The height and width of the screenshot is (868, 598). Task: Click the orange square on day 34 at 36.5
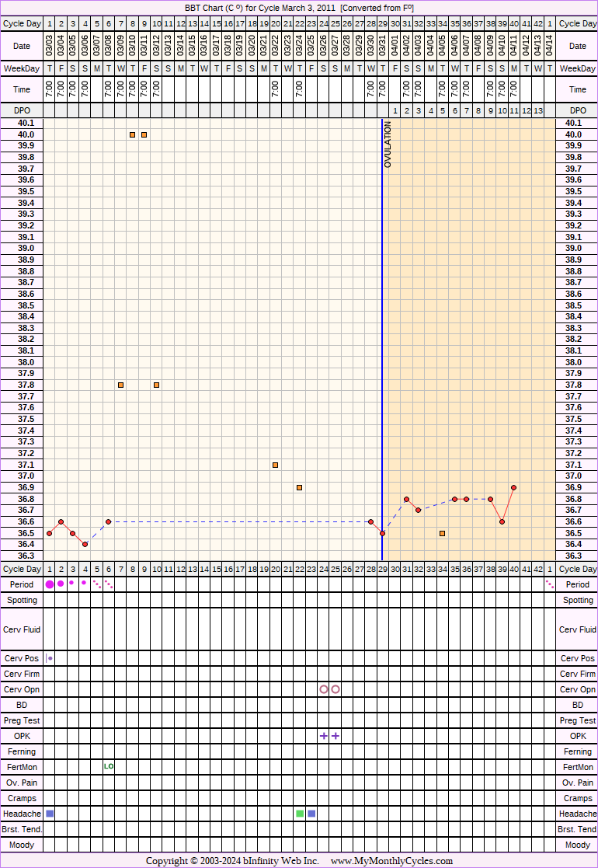click(x=442, y=533)
